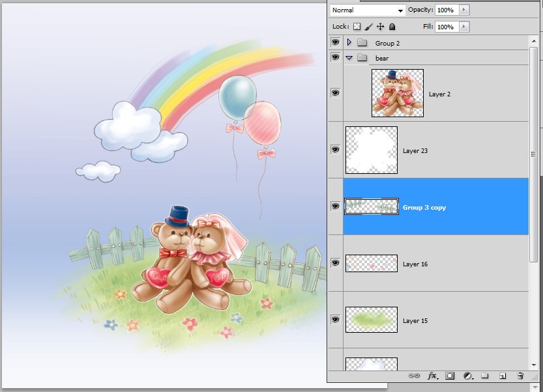543x392 pixels.
Task: Open the Opacity slider arrow
Action: point(463,10)
